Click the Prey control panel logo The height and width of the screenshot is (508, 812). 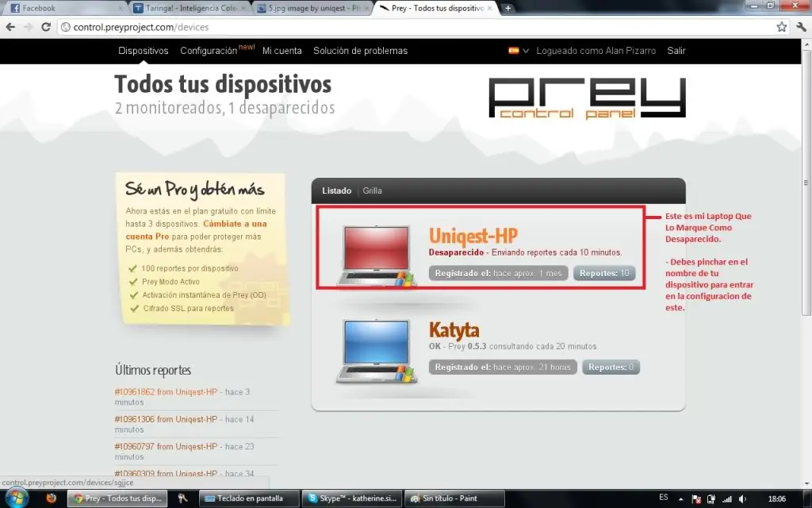(x=588, y=98)
